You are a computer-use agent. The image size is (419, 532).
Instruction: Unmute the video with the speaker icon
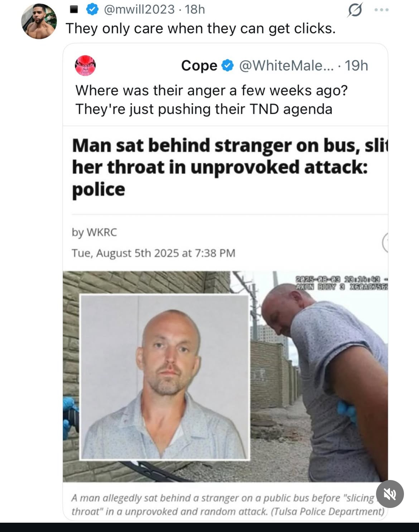pos(390,494)
